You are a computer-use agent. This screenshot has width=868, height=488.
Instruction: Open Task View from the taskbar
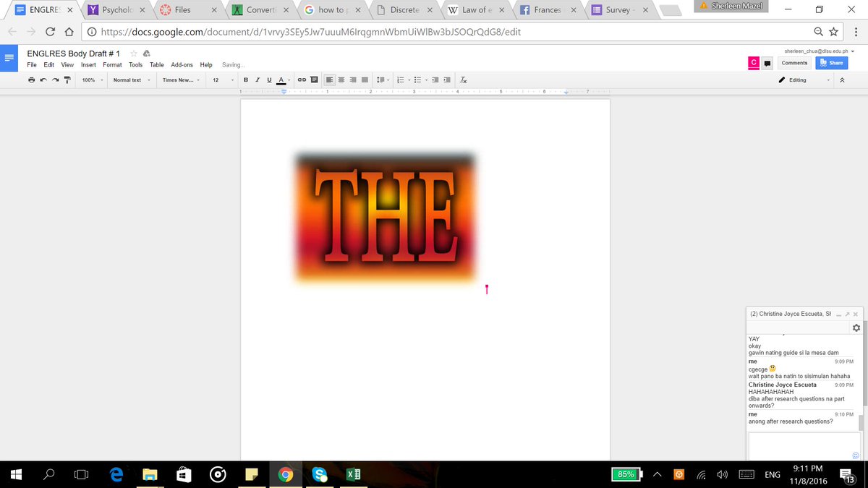click(82, 474)
